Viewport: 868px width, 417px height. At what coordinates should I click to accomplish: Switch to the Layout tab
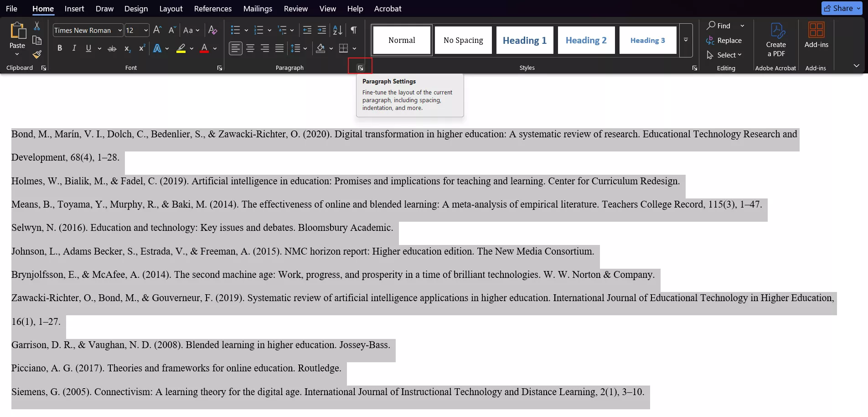pos(171,9)
